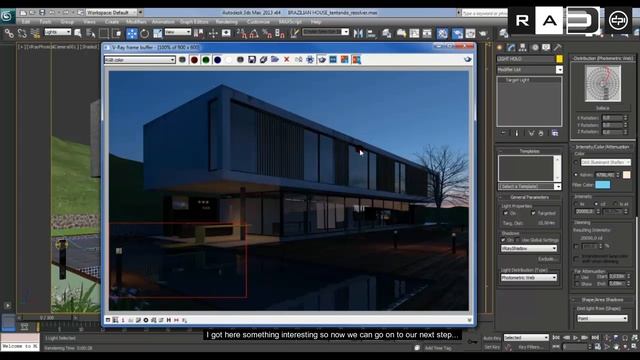Image resolution: width=640 pixels, height=360 pixels.
Task: Toggle Shadows On checkbox
Action: point(503,240)
